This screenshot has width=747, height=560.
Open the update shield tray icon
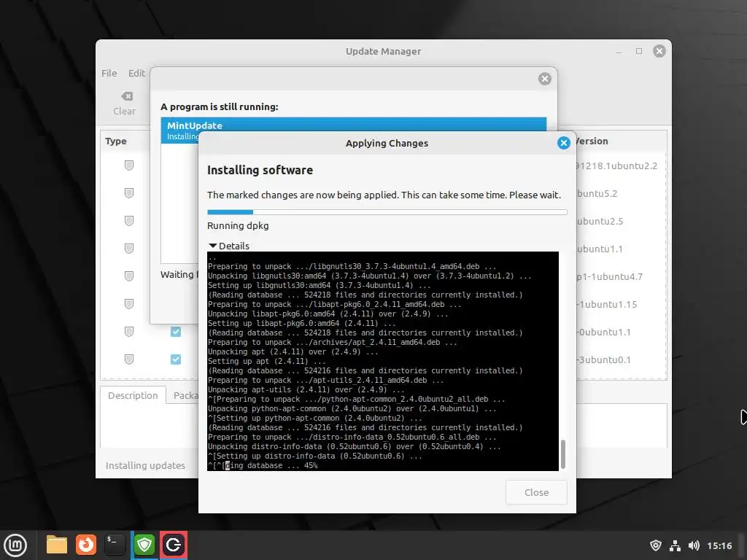[656, 545]
